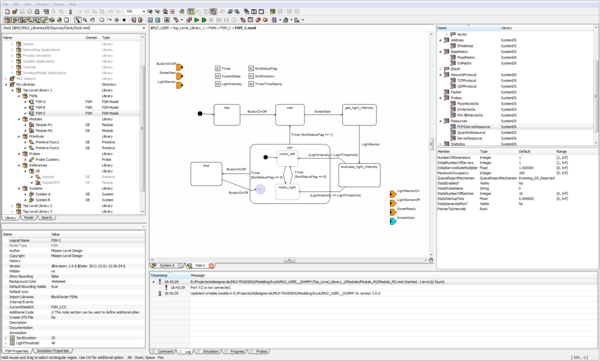600x361 pixels.
Task: Click the ButtonOnOff orange input port
Action: pyautogui.click(x=179, y=67)
